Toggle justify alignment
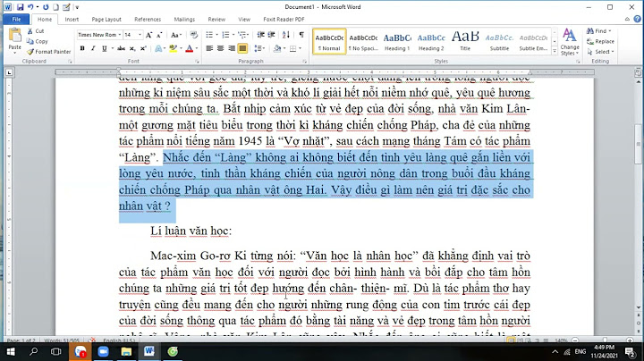The width and height of the screenshot is (644, 361). click(242, 48)
